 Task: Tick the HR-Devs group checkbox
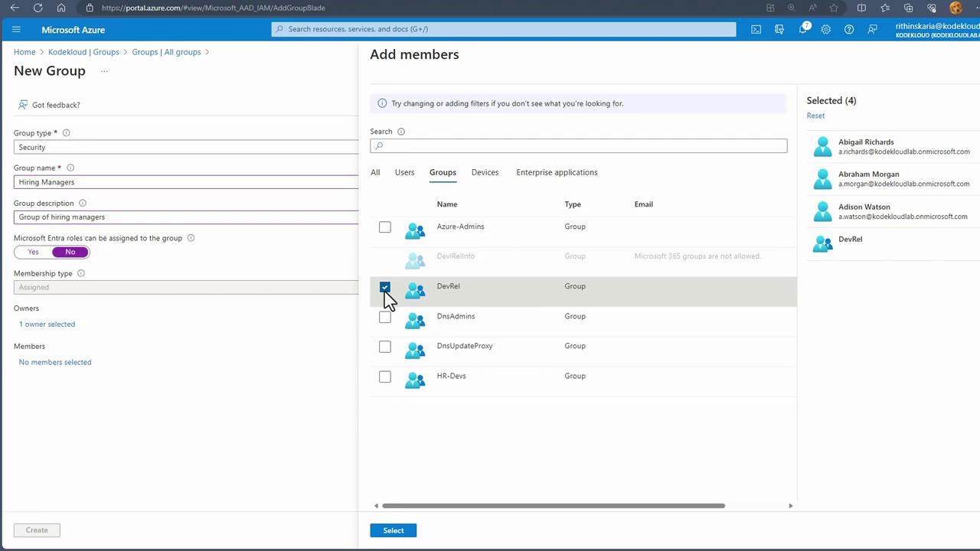(385, 377)
